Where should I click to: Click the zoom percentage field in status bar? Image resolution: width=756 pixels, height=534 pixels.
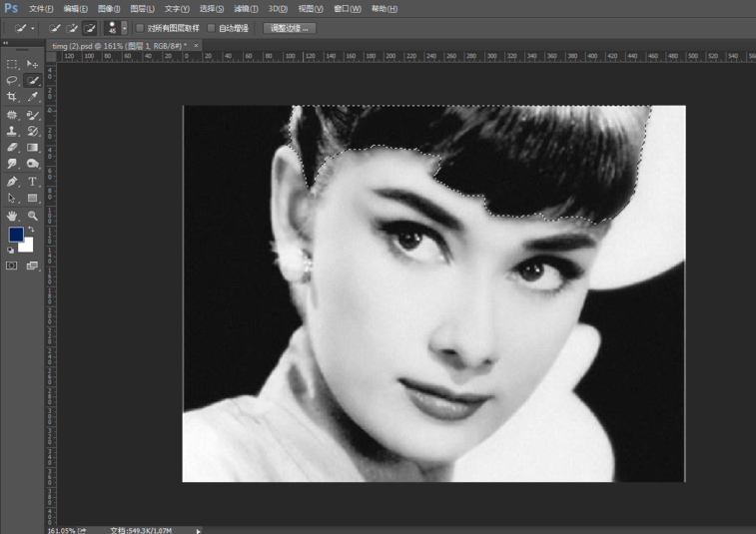click(60, 530)
